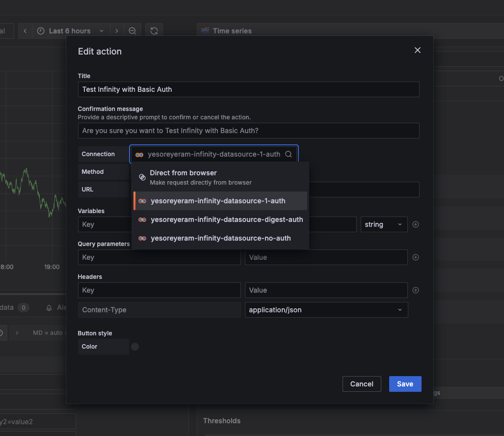Screen dimensions: 504x436
Task: Click the Infinity icon in Connection field
Action: coord(139,155)
